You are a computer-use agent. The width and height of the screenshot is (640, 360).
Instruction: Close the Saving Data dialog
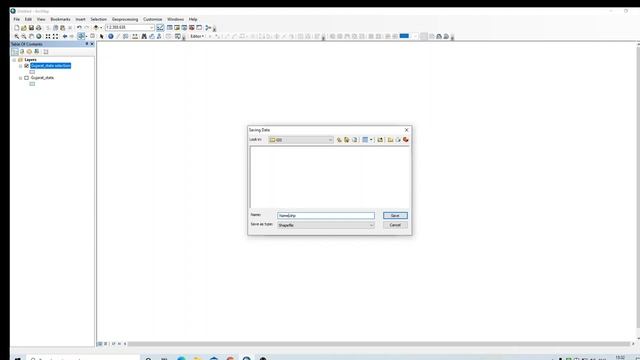407,130
